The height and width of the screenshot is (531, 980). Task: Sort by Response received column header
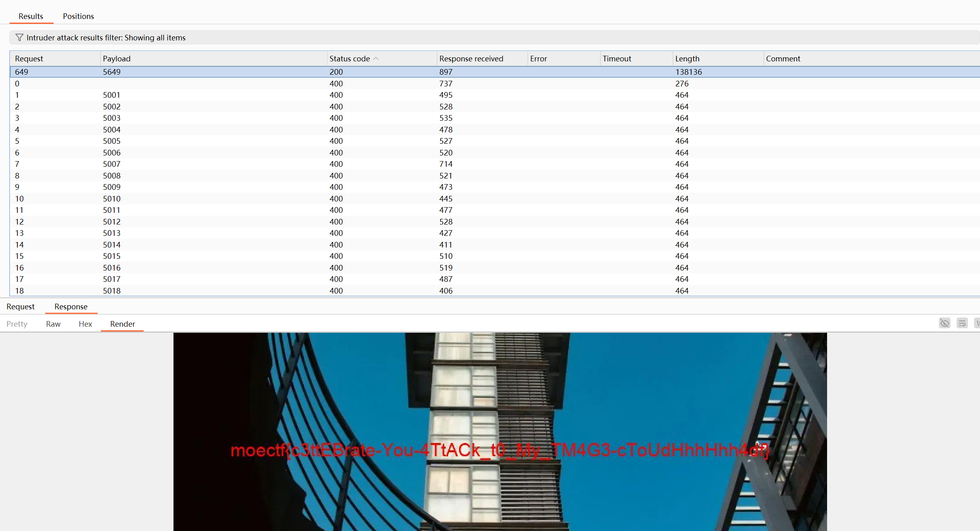click(471, 59)
